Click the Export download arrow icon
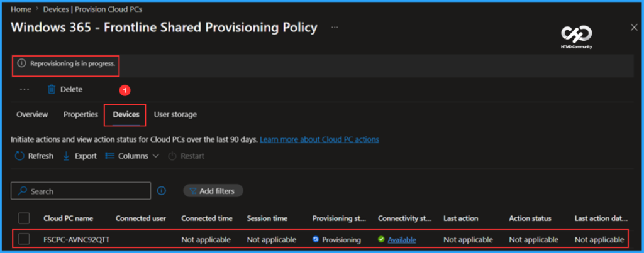Viewport: 644px width, 253px height. [x=66, y=156]
